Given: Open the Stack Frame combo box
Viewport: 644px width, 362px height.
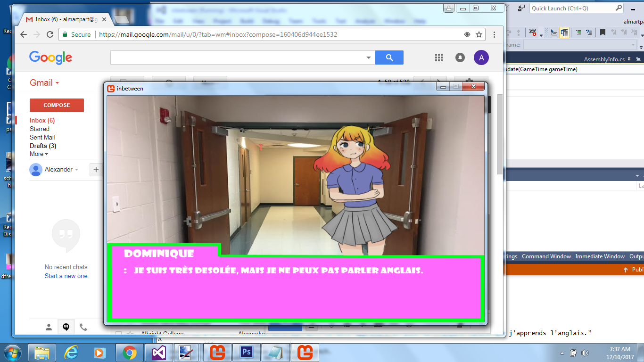Looking at the screenshot, I should pyautogui.click(x=580, y=45).
